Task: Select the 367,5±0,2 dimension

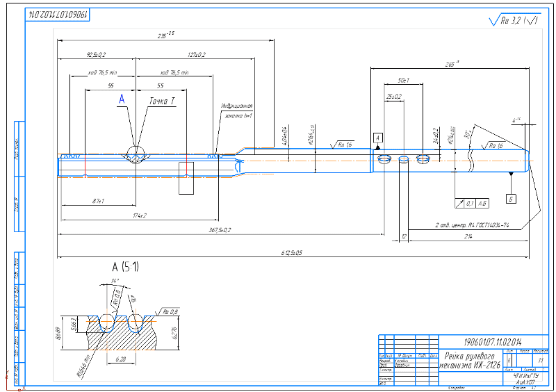Action: click(x=220, y=230)
